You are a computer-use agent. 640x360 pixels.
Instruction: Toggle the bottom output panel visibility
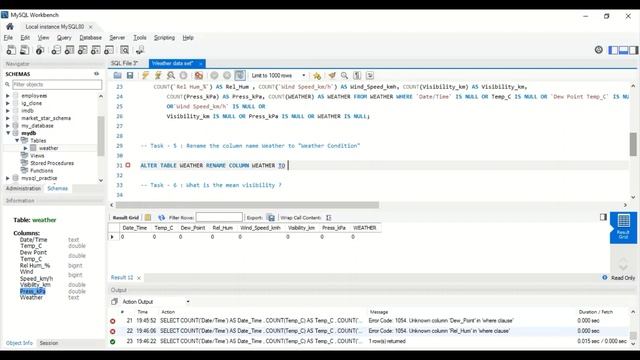pos(623,50)
